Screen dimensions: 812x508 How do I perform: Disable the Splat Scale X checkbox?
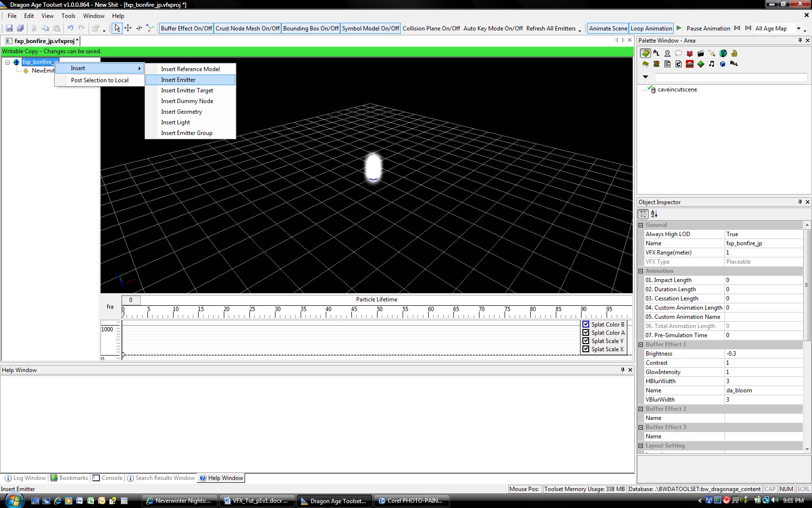point(586,349)
